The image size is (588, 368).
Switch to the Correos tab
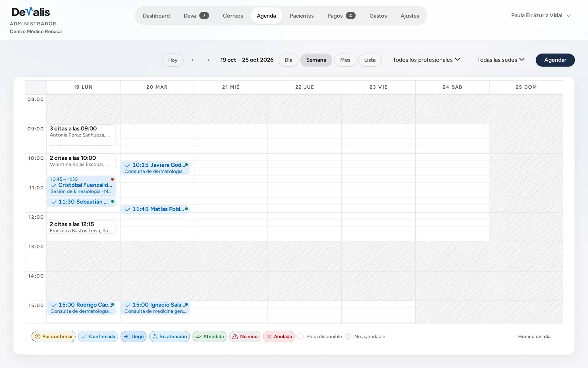tap(233, 15)
